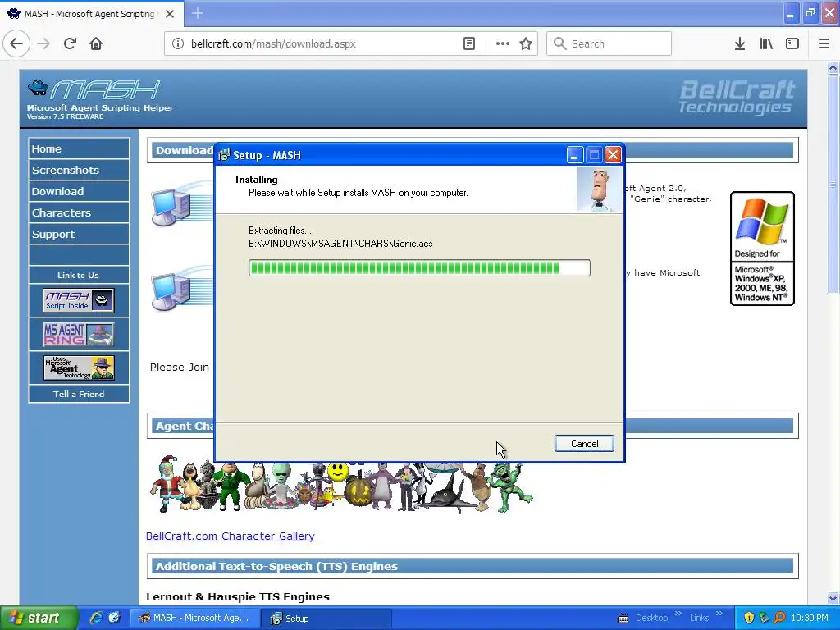Image resolution: width=840 pixels, height=630 pixels.
Task: Expand the Desktop toolbar chevron
Action: pos(678,614)
